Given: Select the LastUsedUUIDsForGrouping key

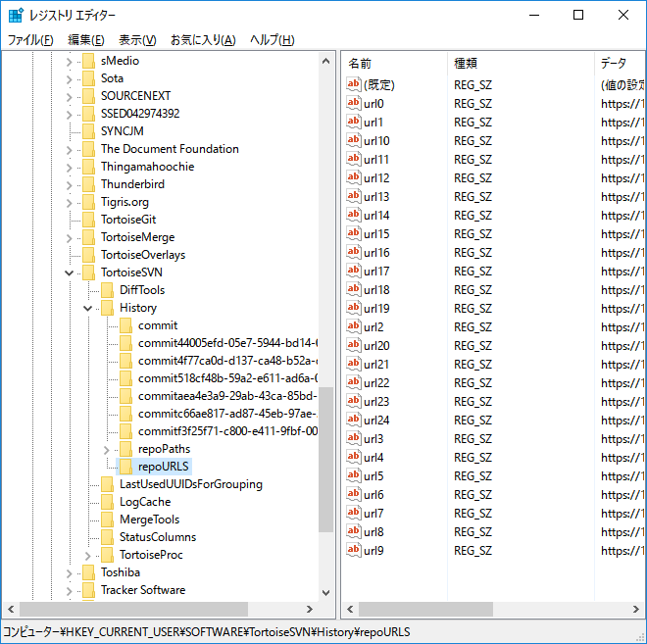Looking at the screenshot, I should (190, 484).
